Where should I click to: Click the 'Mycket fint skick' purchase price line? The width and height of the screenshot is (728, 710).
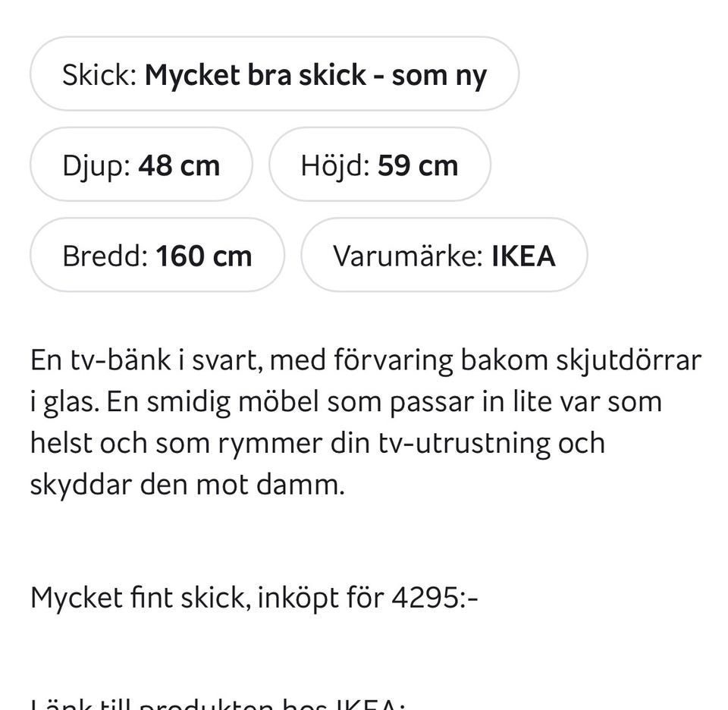pos(254,597)
